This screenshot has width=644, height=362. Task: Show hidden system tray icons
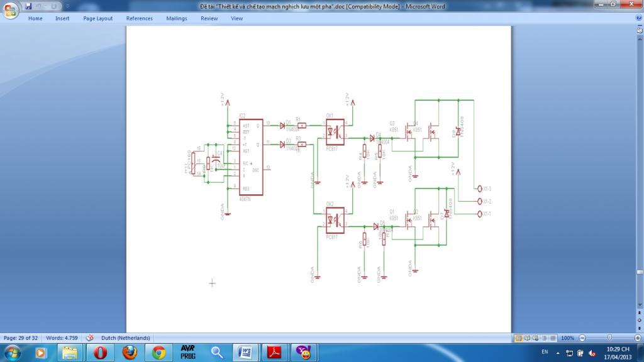pyautogui.click(x=559, y=351)
